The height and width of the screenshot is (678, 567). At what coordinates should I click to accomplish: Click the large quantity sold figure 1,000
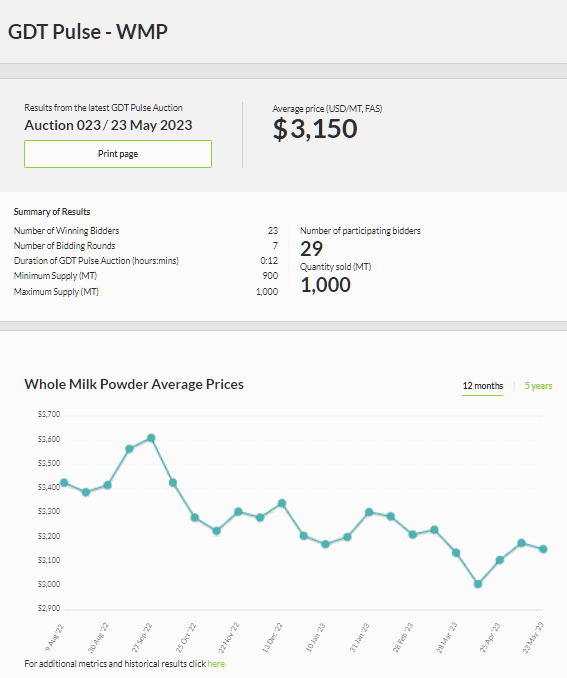point(325,285)
